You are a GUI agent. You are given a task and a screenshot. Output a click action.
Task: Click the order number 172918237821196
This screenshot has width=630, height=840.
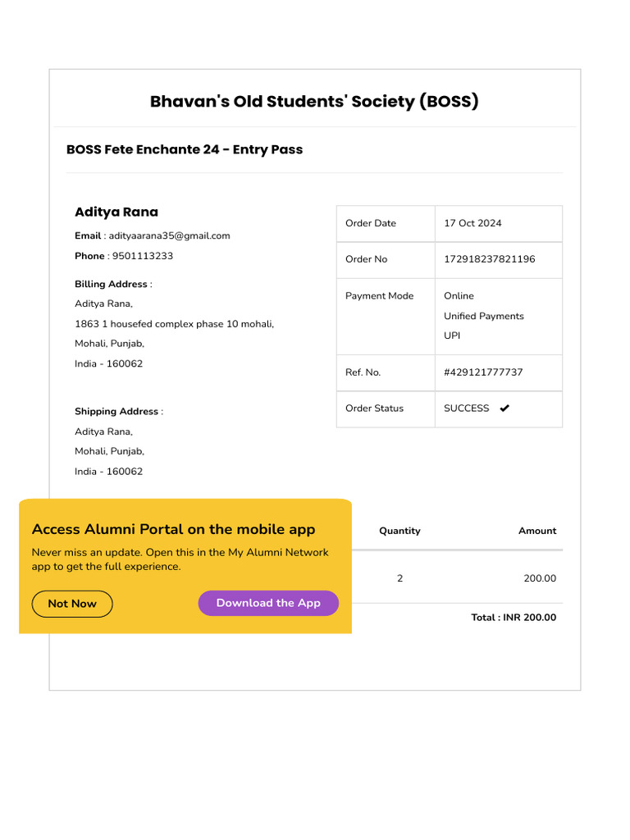click(489, 259)
